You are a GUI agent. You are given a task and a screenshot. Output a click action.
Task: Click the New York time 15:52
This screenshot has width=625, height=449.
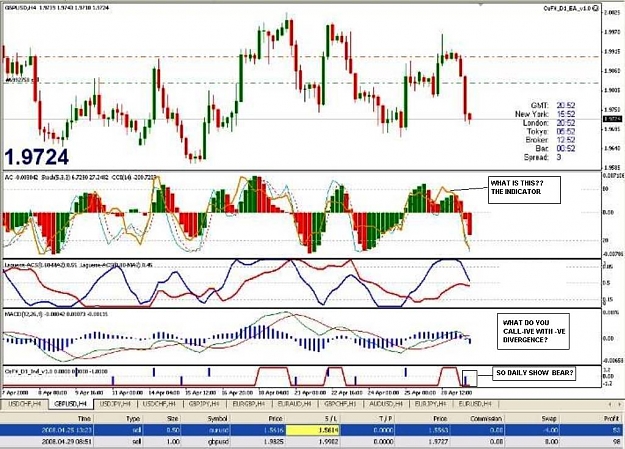[566, 114]
